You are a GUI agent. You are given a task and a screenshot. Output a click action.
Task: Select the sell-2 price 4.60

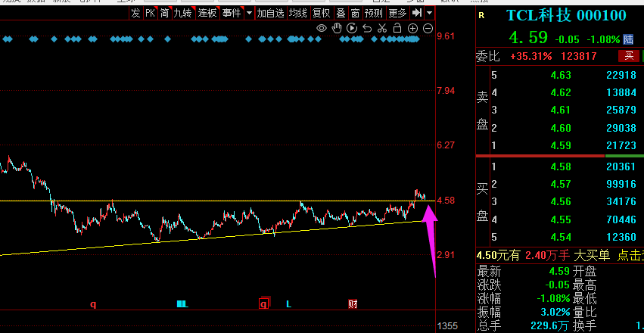(x=561, y=128)
